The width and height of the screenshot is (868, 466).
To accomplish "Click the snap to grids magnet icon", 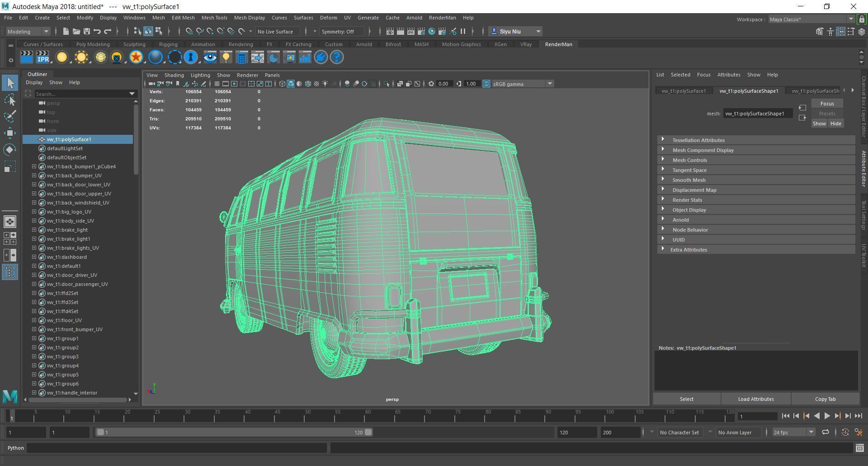I will pos(189,31).
